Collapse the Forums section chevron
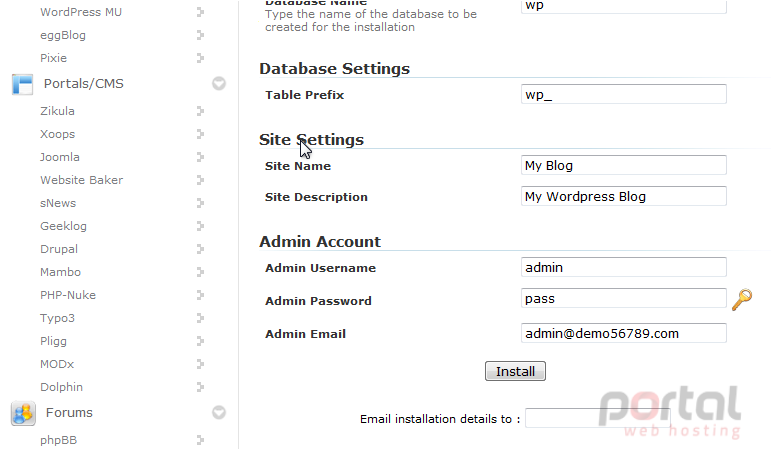The width and height of the screenshot is (776, 450). 219,412
